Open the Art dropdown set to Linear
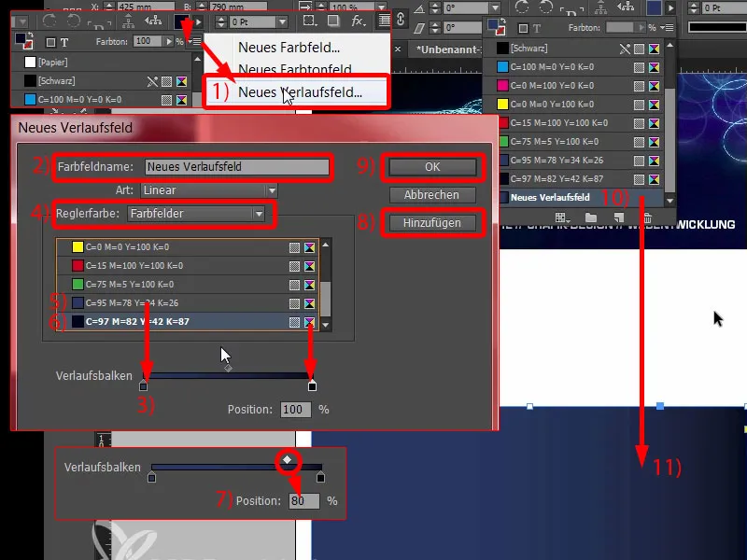This screenshot has width=747, height=560. (208, 190)
